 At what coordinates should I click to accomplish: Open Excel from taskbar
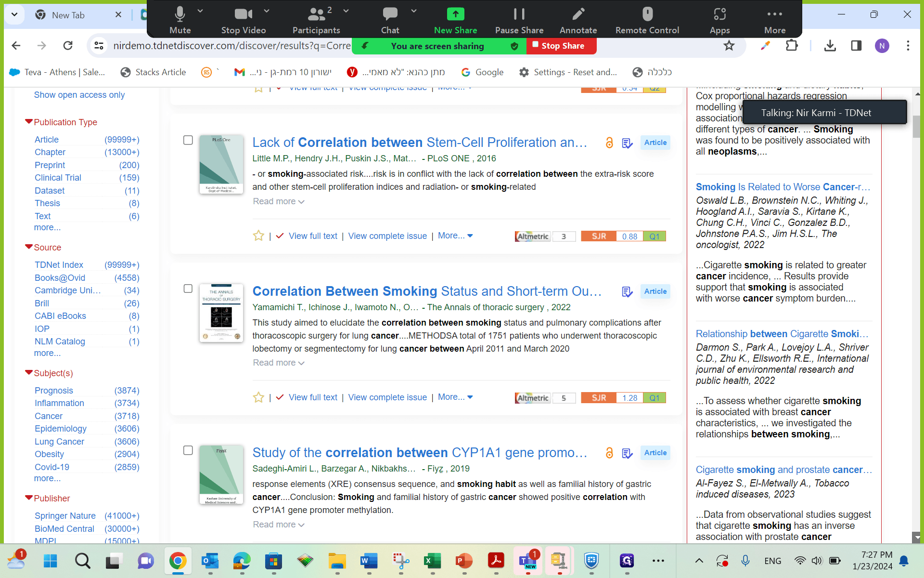point(432,561)
